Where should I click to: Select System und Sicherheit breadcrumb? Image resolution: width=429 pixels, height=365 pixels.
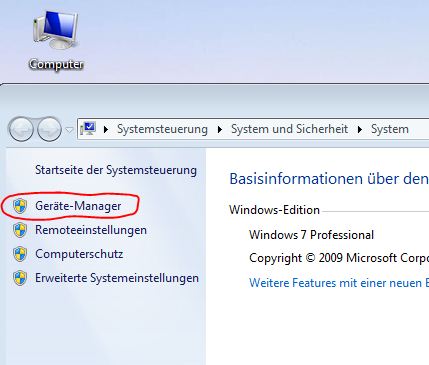click(x=289, y=129)
